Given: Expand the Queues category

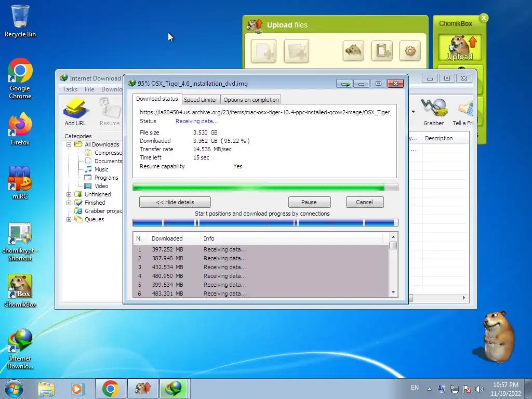Looking at the screenshot, I should point(69,219).
